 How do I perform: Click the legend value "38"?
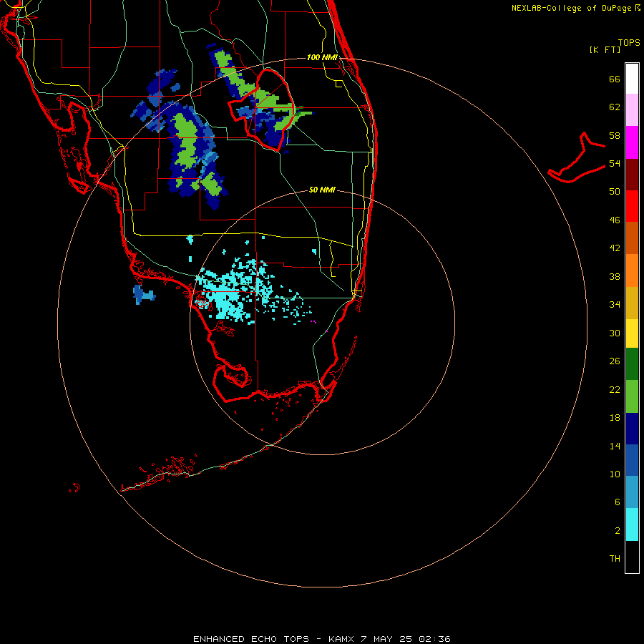point(615,276)
